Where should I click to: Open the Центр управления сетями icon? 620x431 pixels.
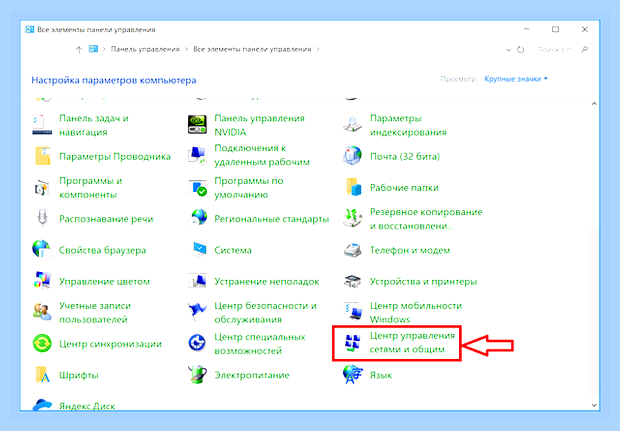[x=352, y=343]
